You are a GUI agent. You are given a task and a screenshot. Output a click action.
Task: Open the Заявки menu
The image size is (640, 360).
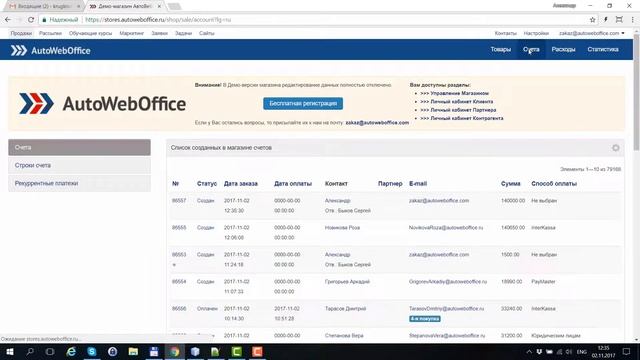click(160, 33)
